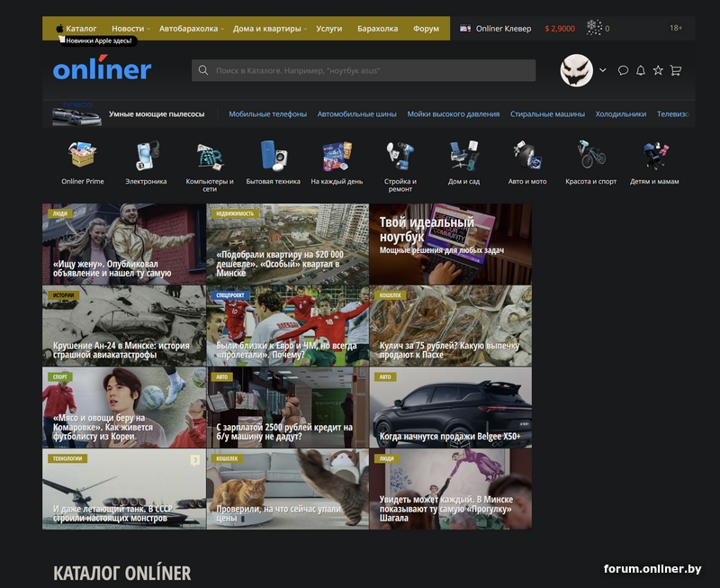Open the Дом и сад category icon
The width and height of the screenshot is (720, 588).
[463, 156]
